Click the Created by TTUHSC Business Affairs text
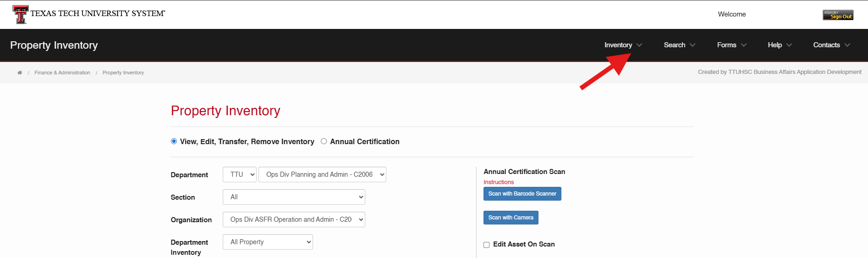This screenshot has height=258, width=868. (780, 72)
